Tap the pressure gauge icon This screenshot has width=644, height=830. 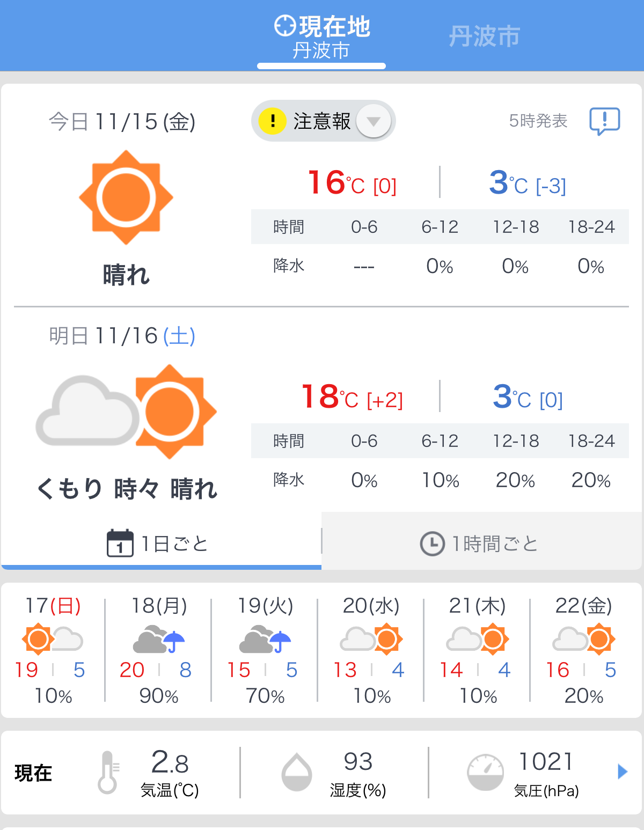485,772
